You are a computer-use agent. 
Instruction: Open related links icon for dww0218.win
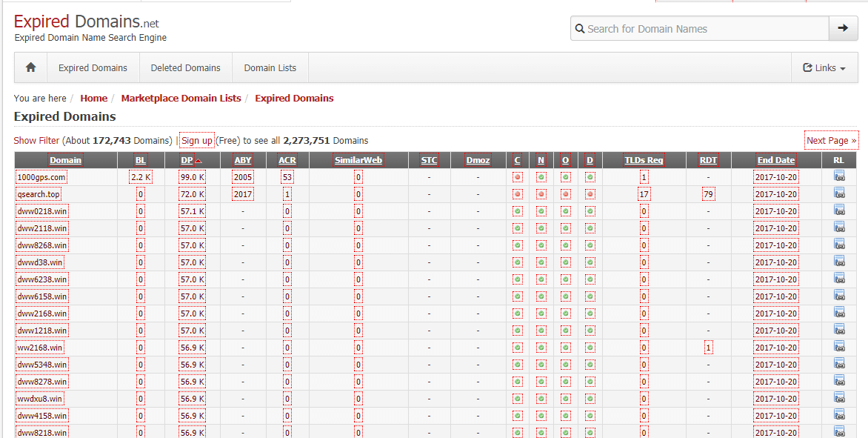[x=839, y=210]
